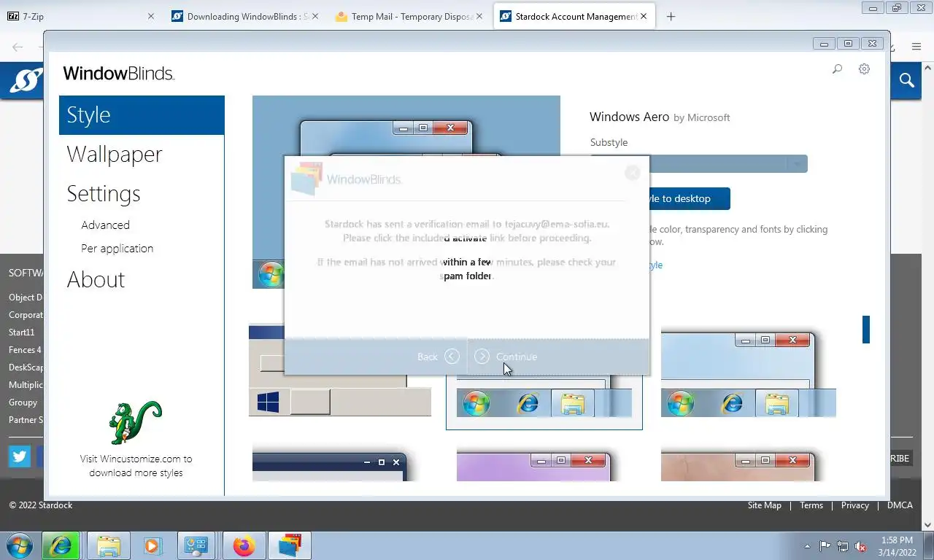This screenshot has width=934, height=560.
Task: Click the WindowBlinds search magnifier icon
Action: click(x=837, y=69)
